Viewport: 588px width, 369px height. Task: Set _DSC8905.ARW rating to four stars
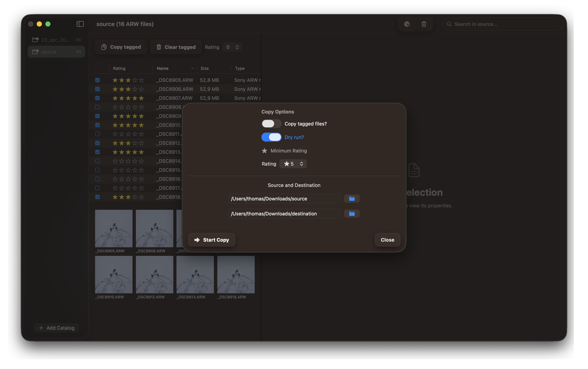point(135,80)
